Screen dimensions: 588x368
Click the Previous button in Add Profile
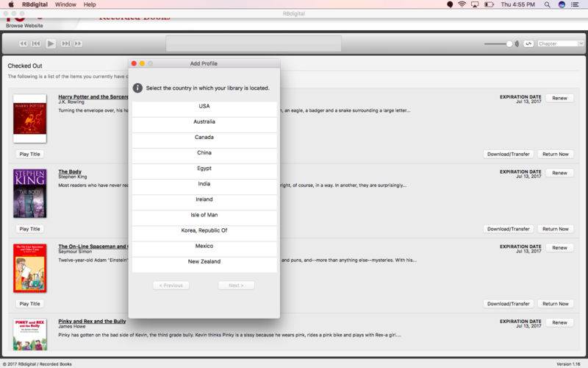pyautogui.click(x=171, y=286)
